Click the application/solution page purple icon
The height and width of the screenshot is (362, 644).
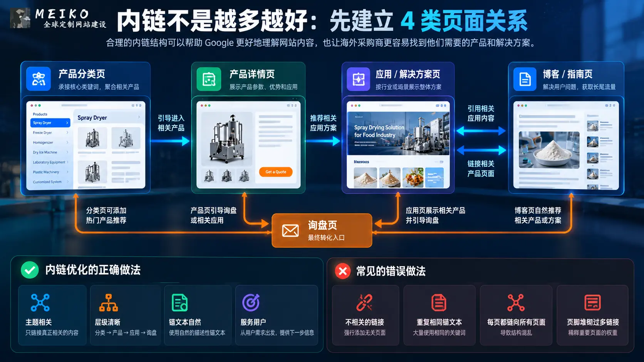359,79
